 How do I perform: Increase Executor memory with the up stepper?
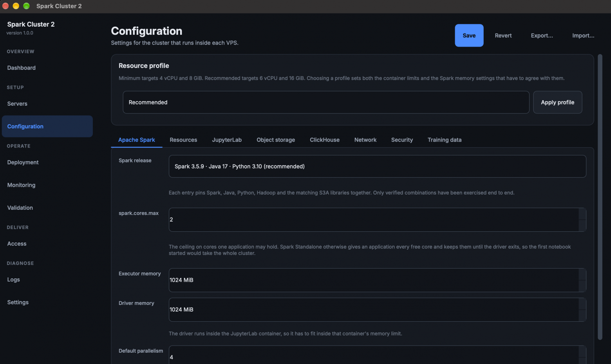tap(582, 274)
